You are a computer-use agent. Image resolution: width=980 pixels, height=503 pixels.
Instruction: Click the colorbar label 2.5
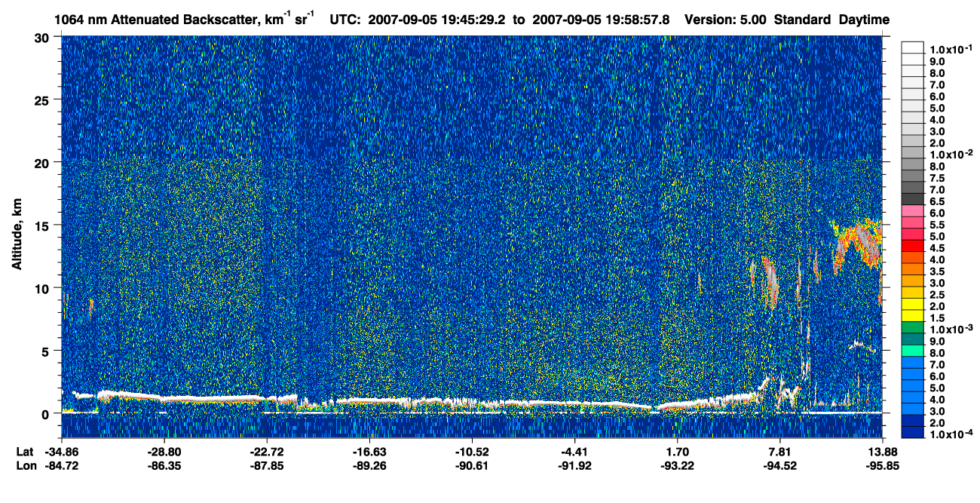(938, 295)
